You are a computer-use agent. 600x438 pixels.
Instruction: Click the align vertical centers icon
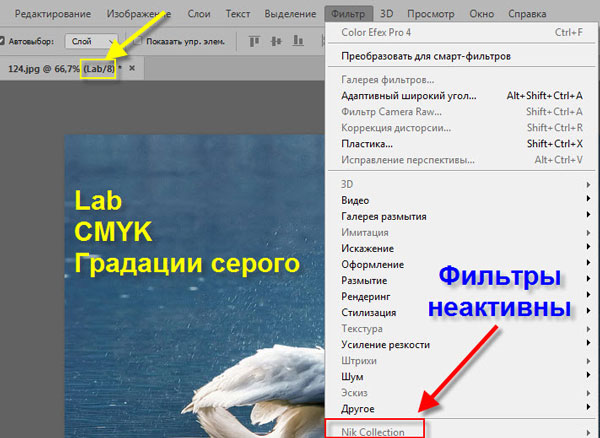click(276, 41)
